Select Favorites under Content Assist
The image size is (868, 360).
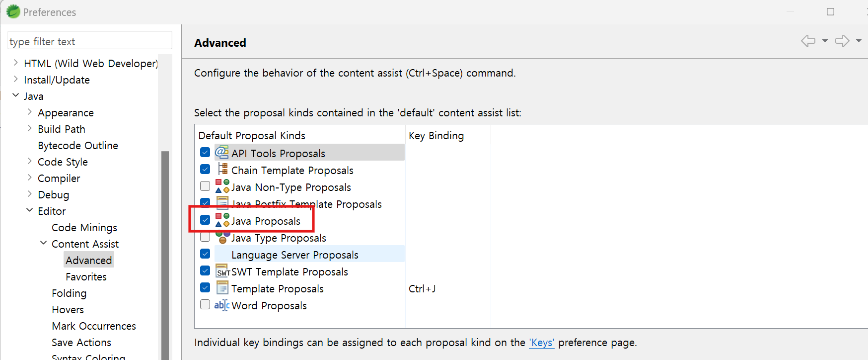(86, 277)
